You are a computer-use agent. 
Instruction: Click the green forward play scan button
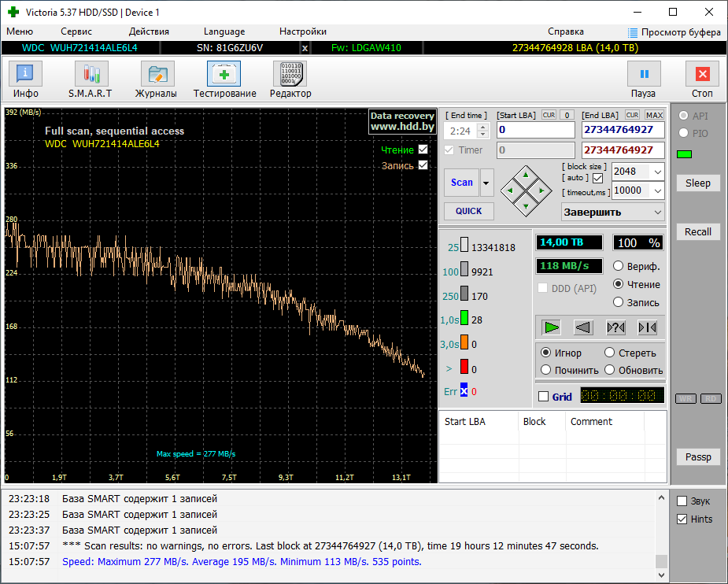point(552,327)
